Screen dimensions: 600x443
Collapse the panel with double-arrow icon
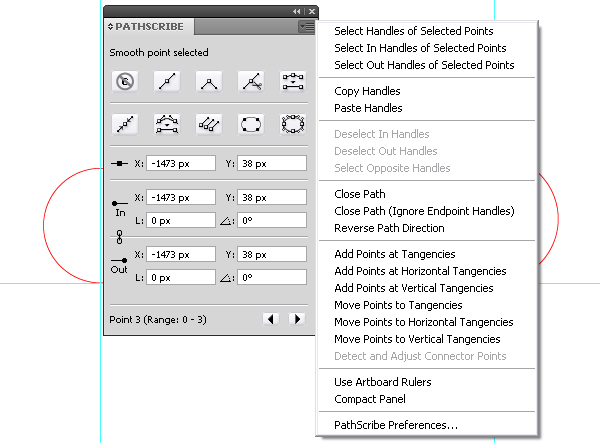tap(297, 11)
